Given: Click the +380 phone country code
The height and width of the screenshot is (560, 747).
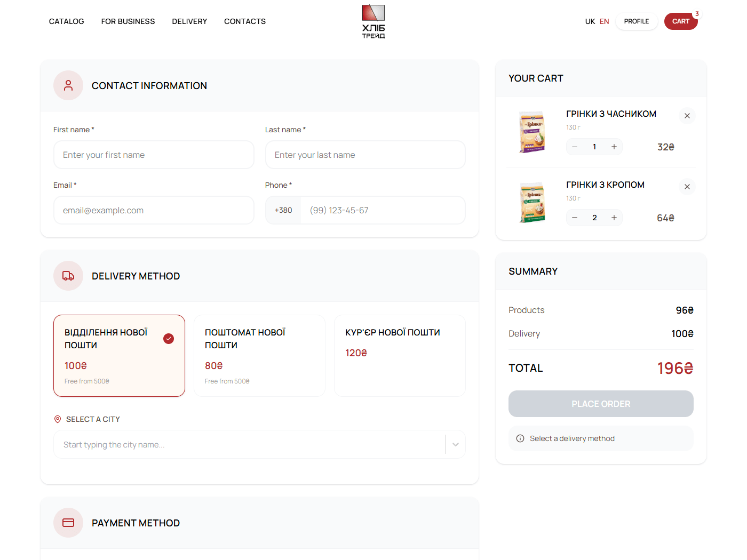Looking at the screenshot, I should (x=283, y=210).
